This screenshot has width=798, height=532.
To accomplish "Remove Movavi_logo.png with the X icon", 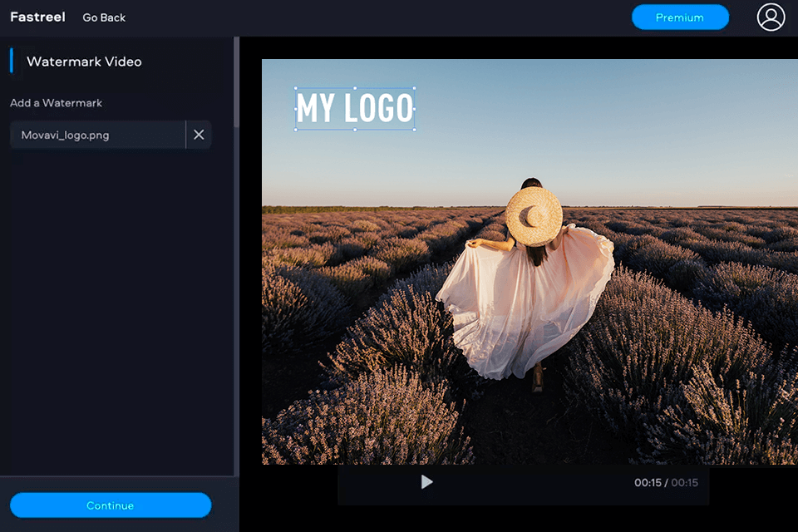I will pyautogui.click(x=199, y=134).
